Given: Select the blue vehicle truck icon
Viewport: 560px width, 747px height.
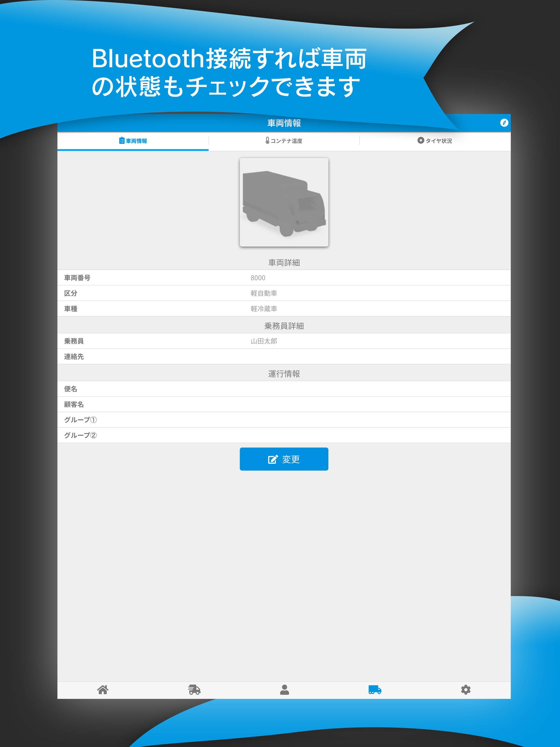Looking at the screenshot, I should click(375, 690).
